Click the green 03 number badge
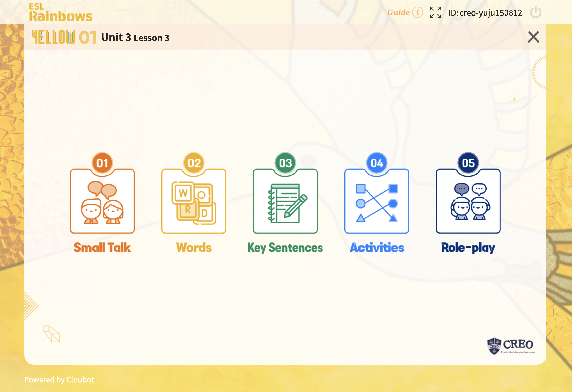572x392 pixels. click(x=285, y=163)
